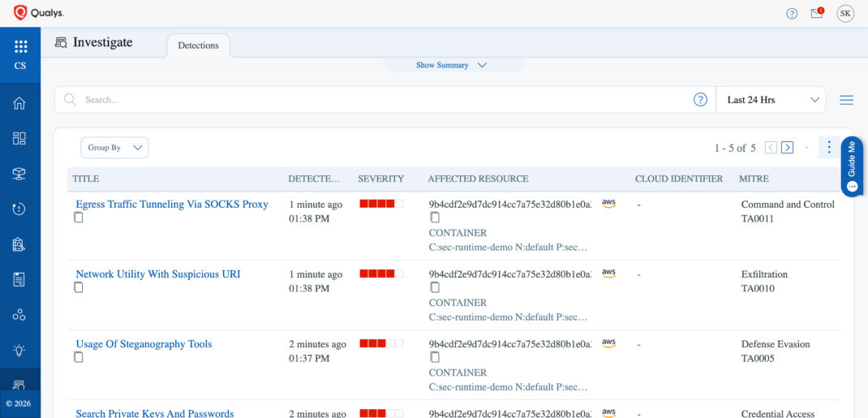Open the SK user avatar menu
This screenshot has width=868, height=418.
pyautogui.click(x=845, y=13)
